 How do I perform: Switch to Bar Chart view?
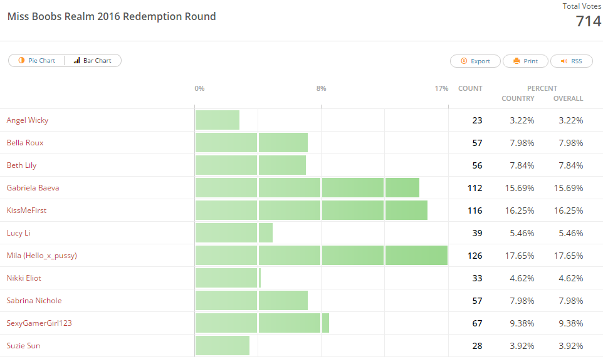93,61
